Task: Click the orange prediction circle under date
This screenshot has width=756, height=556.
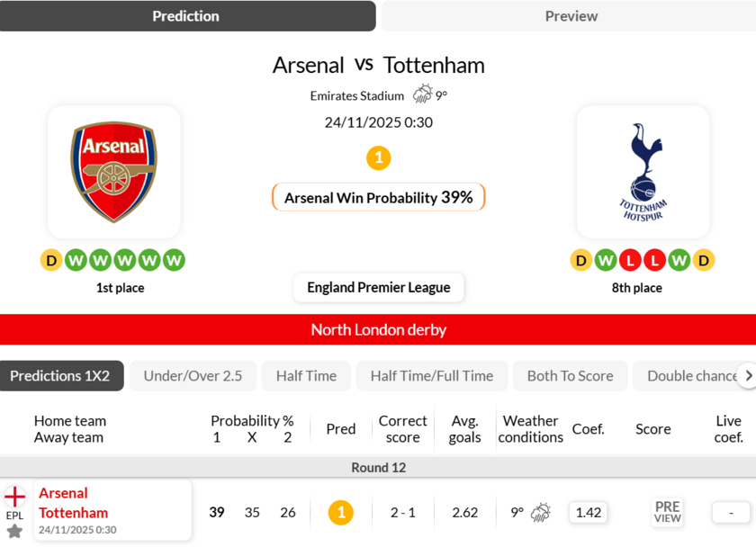Action: 378,158
